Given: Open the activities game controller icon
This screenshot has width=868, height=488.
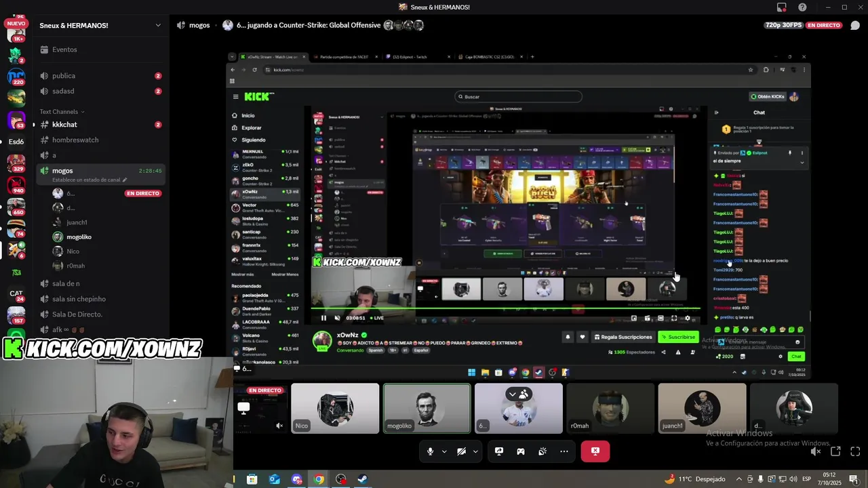Looking at the screenshot, I should tap(521, 451).
